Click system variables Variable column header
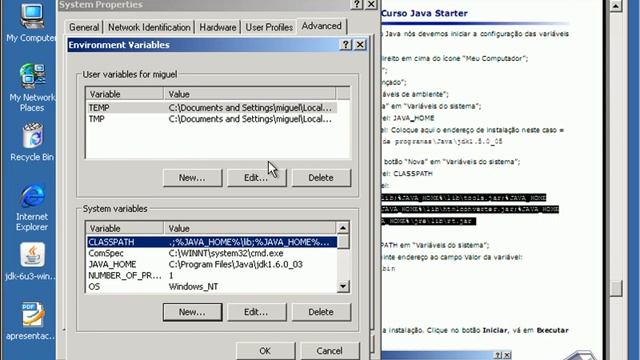 tap(124, 228)
